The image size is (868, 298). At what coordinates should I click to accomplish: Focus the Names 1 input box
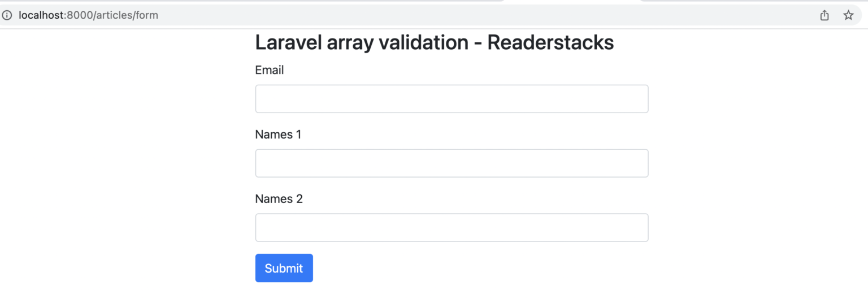(452, 163)
